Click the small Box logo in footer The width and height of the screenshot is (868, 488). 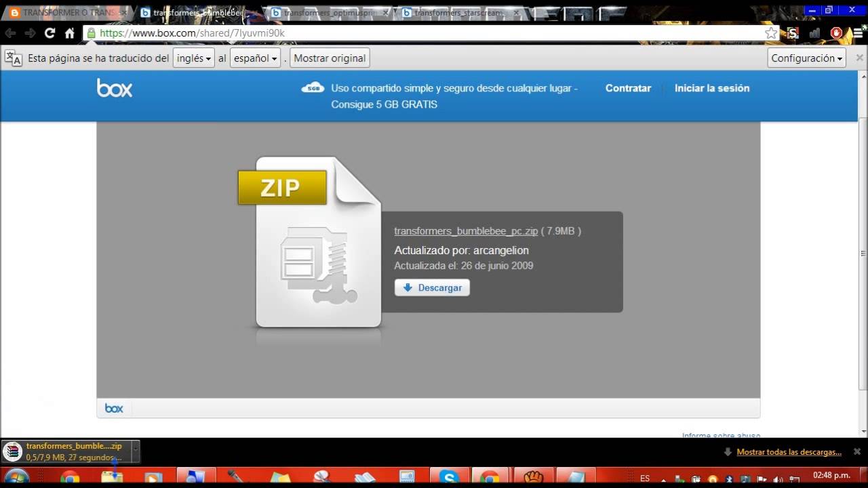114,408
